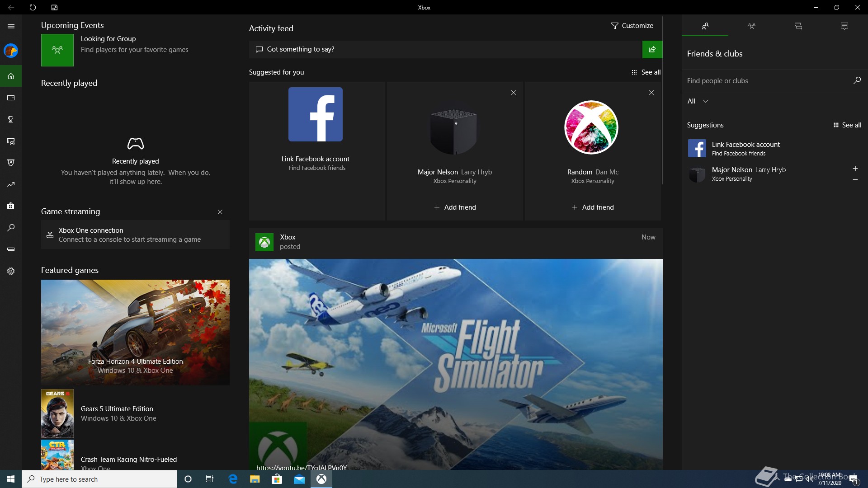Click plus to add Major Nelson in Suggestions
Image resolution: width=868 pixels, height=488 pixels.
click(x=855, y=169)
